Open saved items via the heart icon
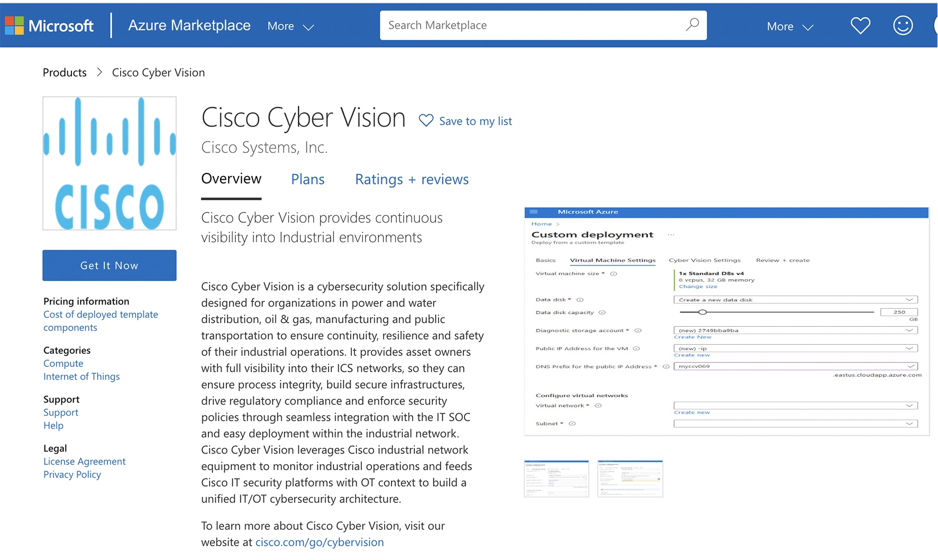Screen dimensions: 938x560 coord(860,25)
